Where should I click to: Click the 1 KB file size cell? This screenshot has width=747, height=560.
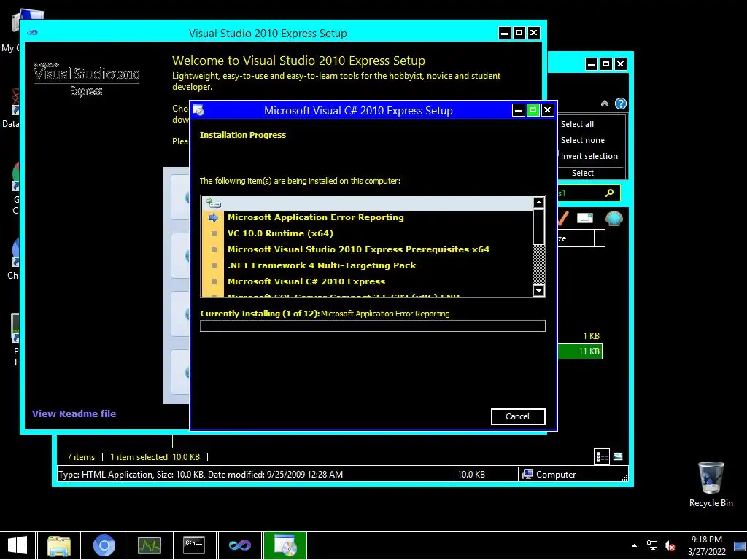coord(591,335)
